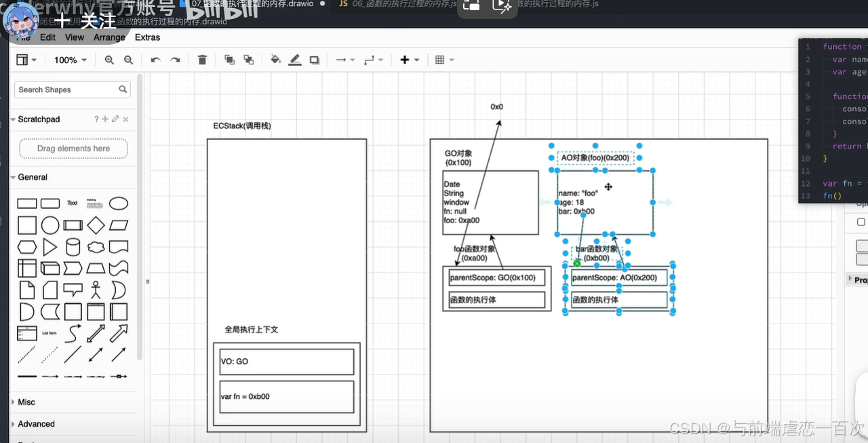The height and width of the screenshot is (443, 868).
Task: Pick the Cube shape in General
Action: [50, 269]
